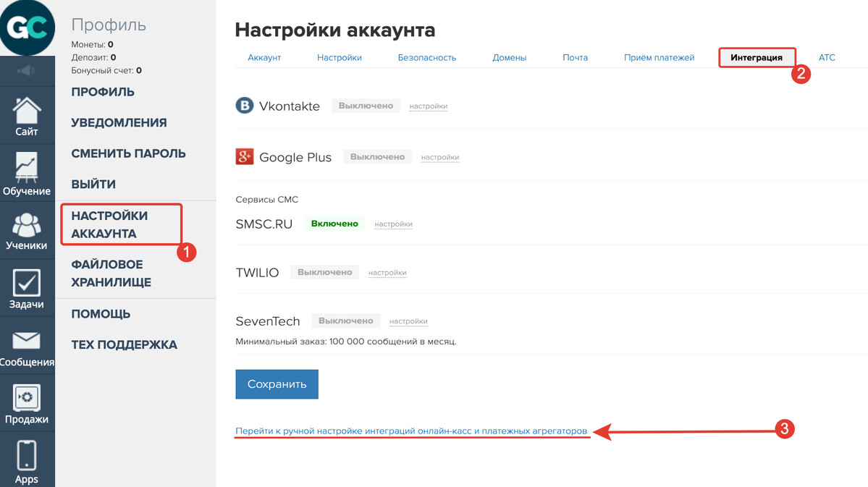
Task: Expand SMSC.RU настройки link
Action: click(x=394, y=224)
